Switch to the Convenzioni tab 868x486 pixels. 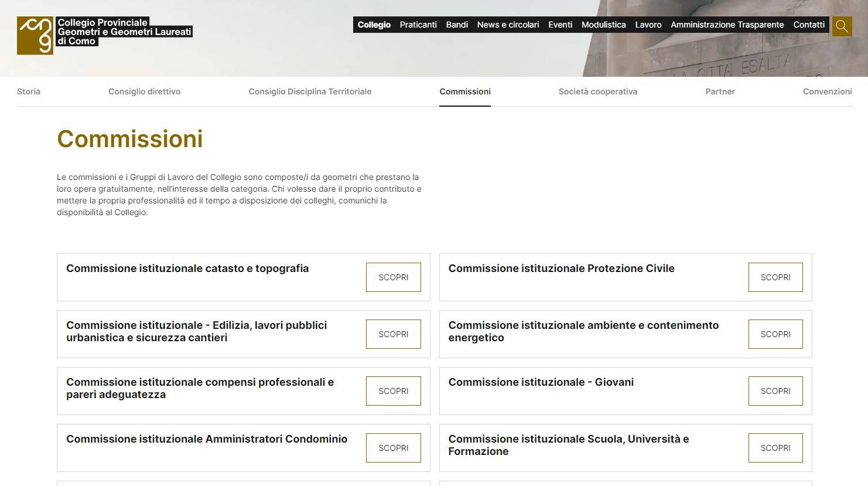pyautogui.click(x=827, y=91)
